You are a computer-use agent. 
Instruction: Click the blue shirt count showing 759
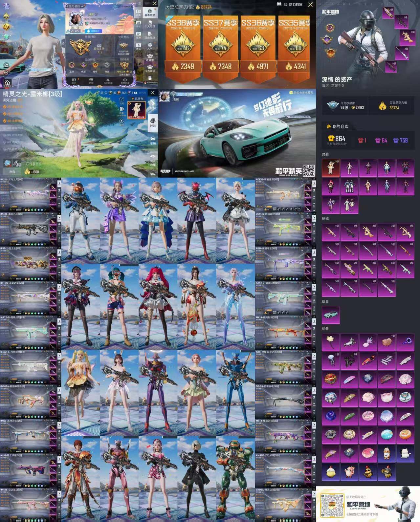(x=400, y=141)
